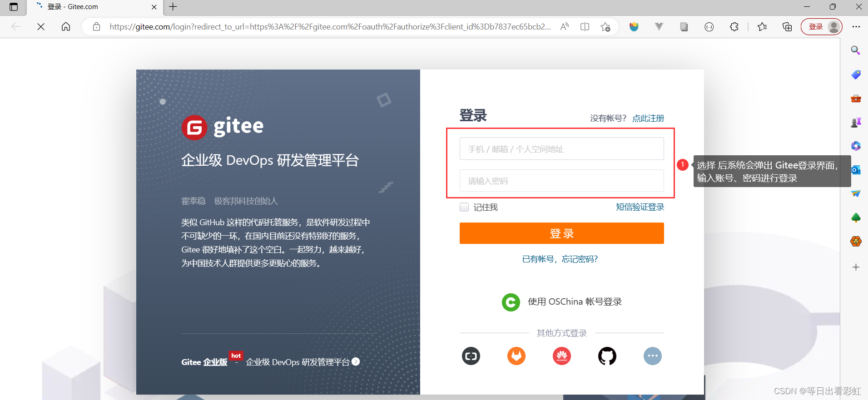This screenshot has width=868, height=400.
Task: Select the URL address bar
Action: coord(330,27)
